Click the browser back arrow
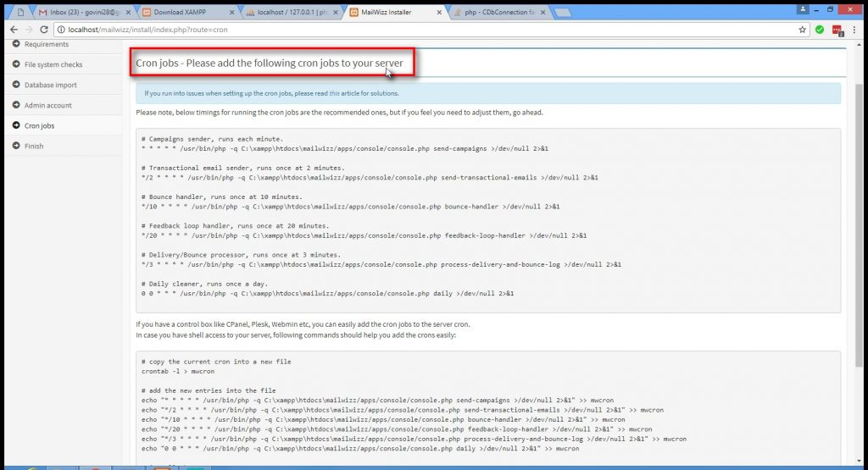868x470 pixels. tap(14, 30)
